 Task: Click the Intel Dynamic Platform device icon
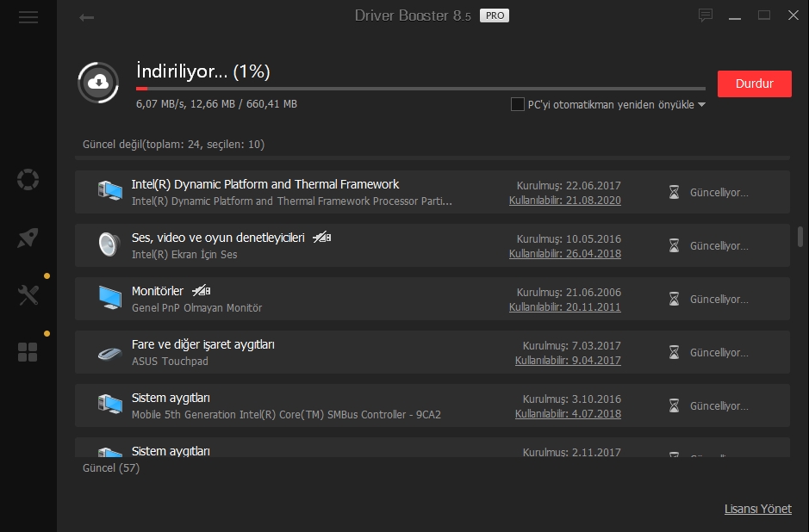coord(110,191)
